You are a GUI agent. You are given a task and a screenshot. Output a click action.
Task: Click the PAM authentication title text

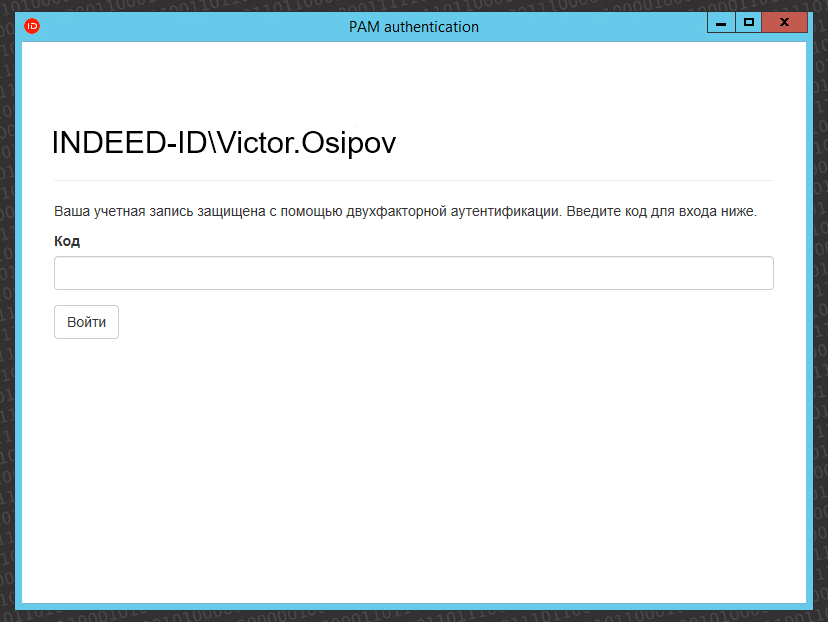pos(413,27)
